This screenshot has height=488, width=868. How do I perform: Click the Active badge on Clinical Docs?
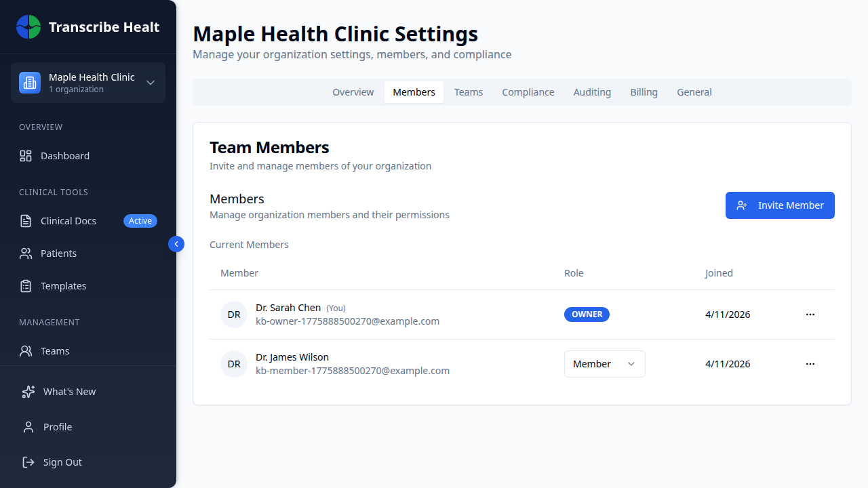pos(140,220)
